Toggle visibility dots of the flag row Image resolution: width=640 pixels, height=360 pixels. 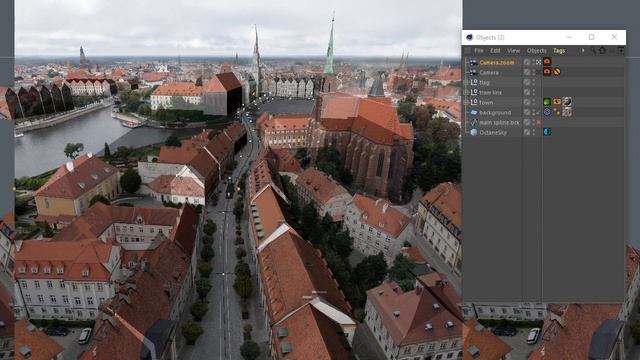(533, 82)
